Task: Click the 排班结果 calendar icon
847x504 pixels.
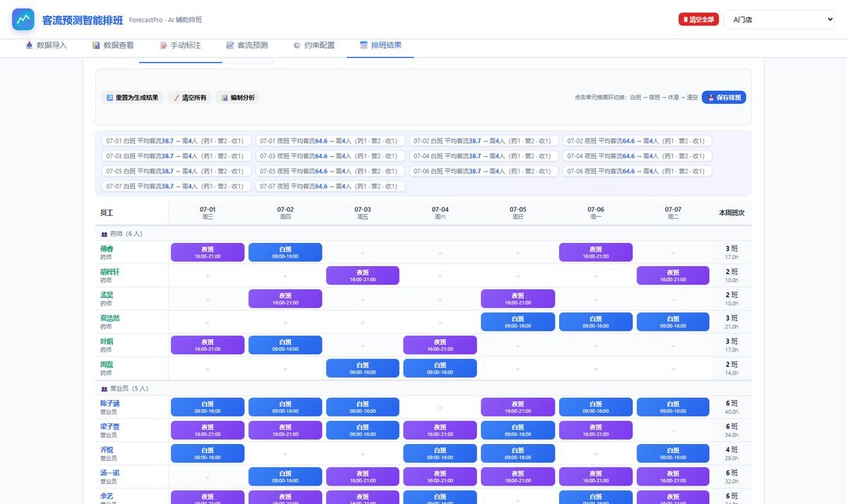Action: click(x=364, y=45)
